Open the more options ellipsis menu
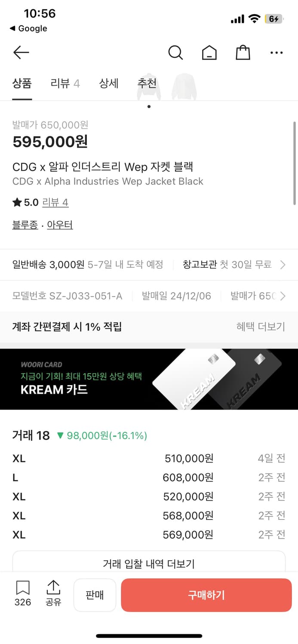The height and width of the screenshot is (644, 298). [276, 52]
